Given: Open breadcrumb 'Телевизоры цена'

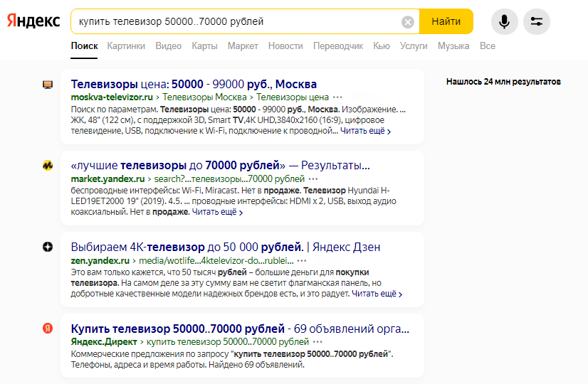Looking at the screenshot, I should (293, 97).
